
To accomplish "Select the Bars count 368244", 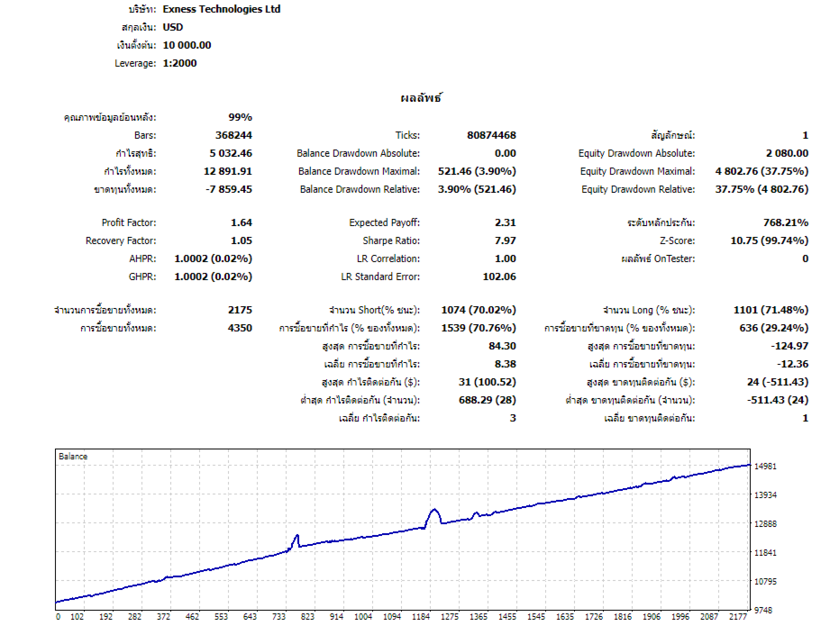I will [x=233, y=135].
